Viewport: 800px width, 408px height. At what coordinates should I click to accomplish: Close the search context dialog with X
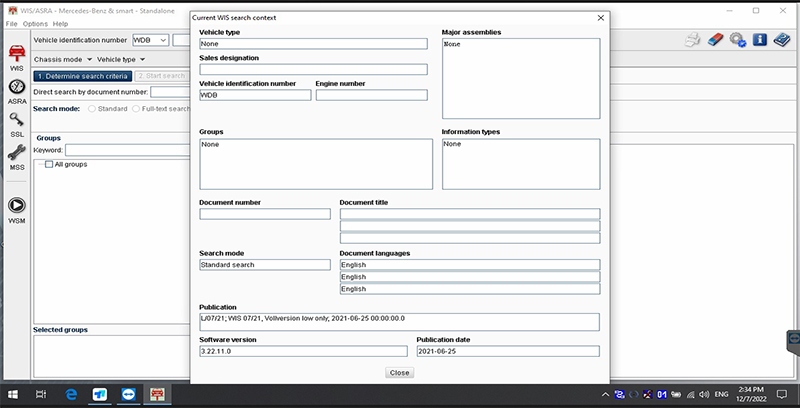601,18
